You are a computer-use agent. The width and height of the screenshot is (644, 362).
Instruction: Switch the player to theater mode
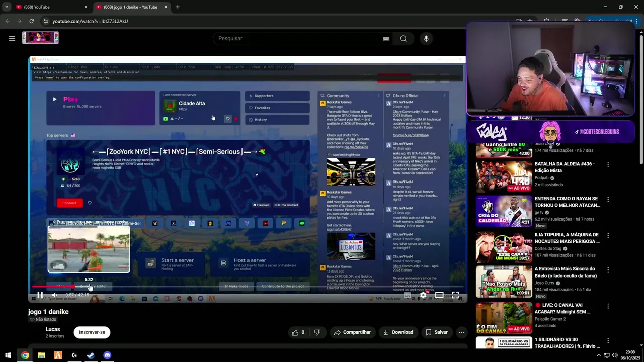(439, 295)
